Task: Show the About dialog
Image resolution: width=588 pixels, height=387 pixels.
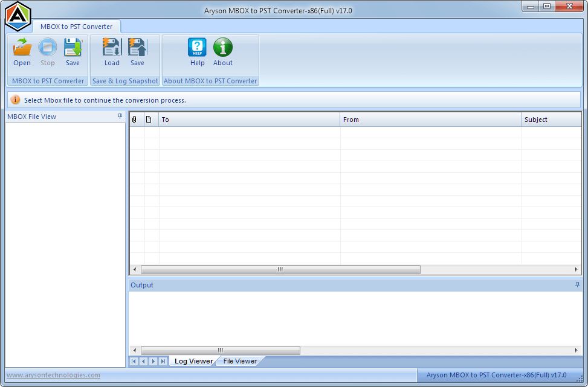Action: [x=223, y=53]
